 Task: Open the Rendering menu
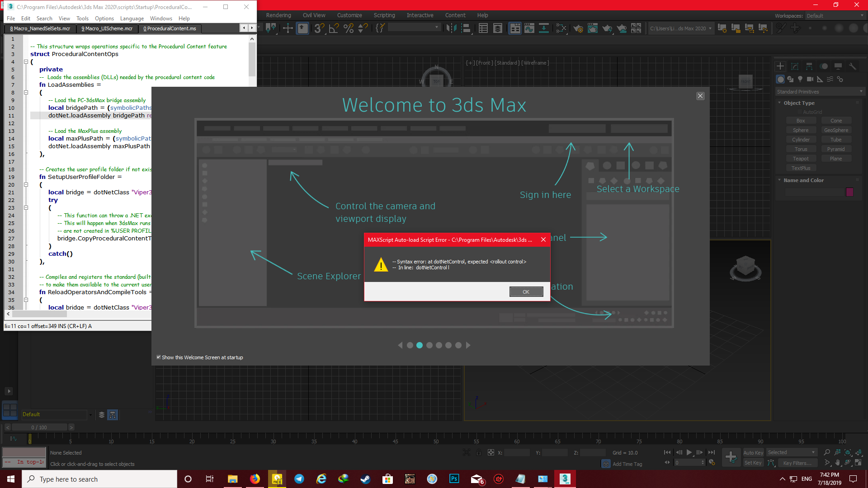[278, 15]
